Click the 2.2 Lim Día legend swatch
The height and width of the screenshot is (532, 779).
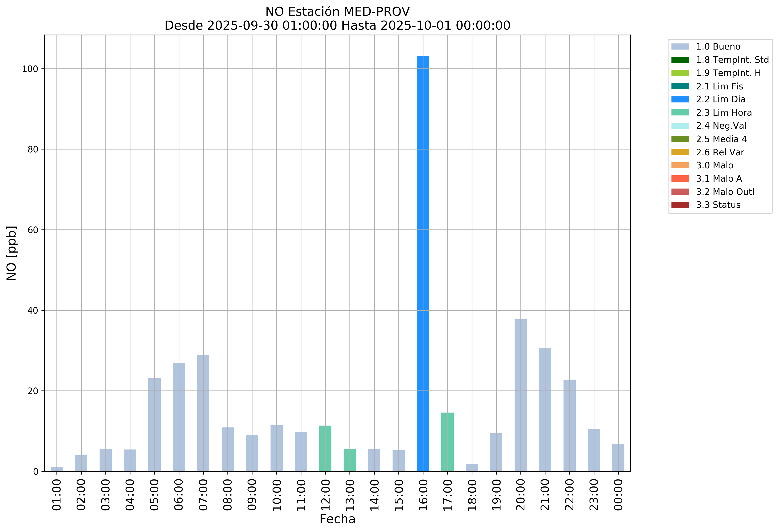pyautogui.click(x=680, y=100)
